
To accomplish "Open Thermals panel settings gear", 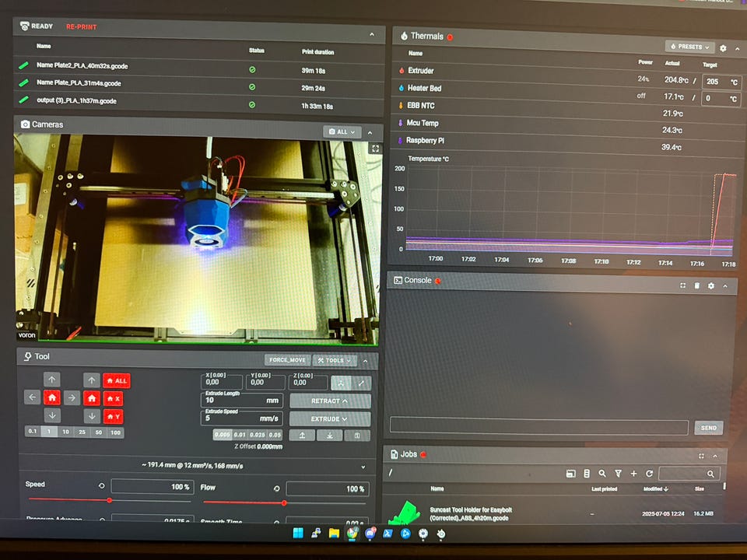I will click(723, 48).
